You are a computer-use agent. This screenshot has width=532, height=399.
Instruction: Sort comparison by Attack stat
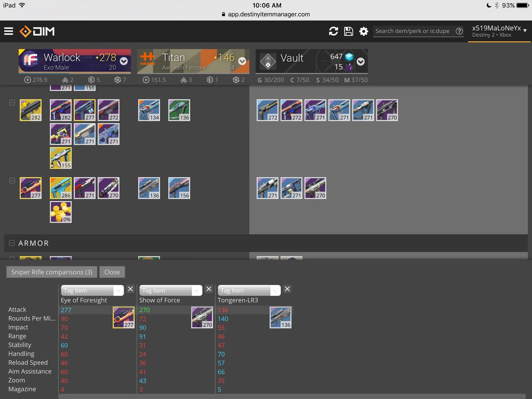point(17,309)
